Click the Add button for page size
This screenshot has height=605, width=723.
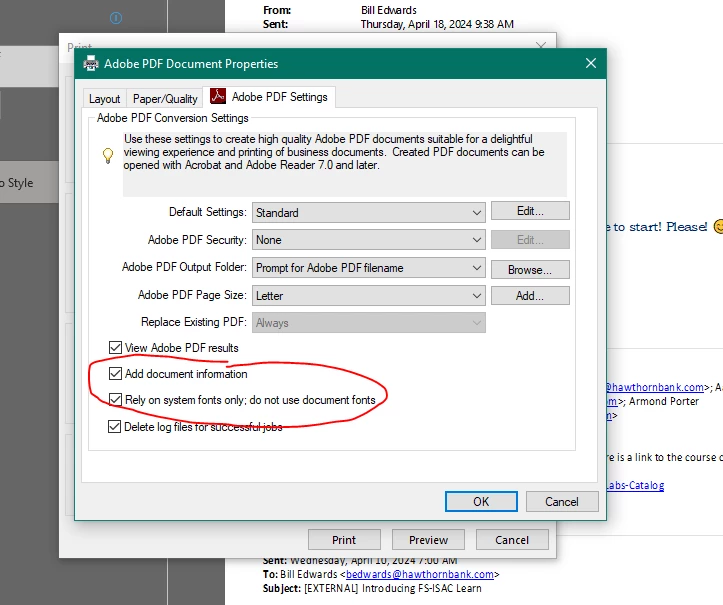coord(530,296)
